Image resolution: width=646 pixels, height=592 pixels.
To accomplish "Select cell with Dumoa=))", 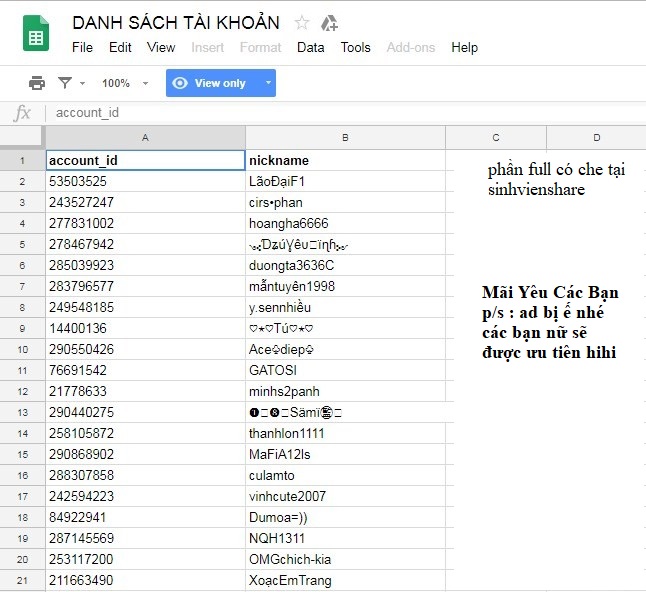I will [345, 517].
